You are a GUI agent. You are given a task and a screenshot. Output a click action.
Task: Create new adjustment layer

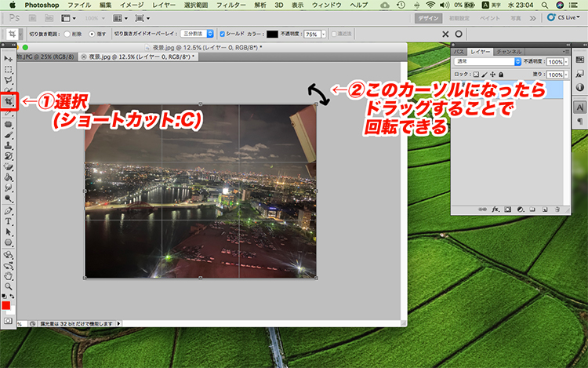[x=520, y=210]
